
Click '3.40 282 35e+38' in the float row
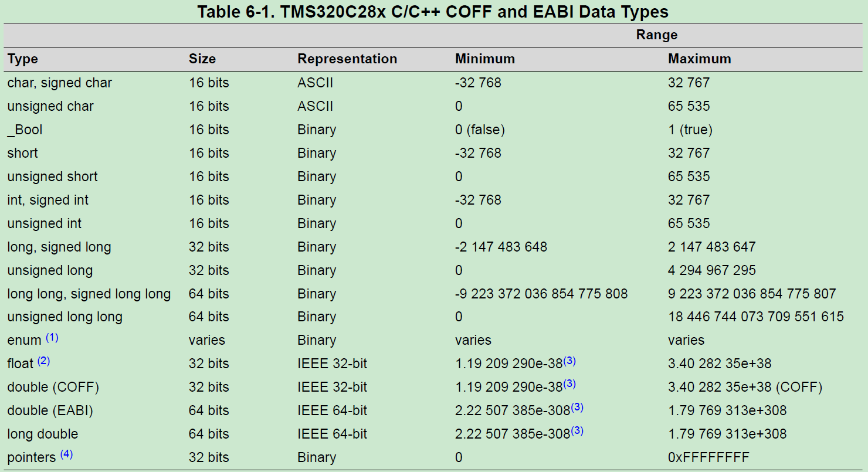coord(720,364)
